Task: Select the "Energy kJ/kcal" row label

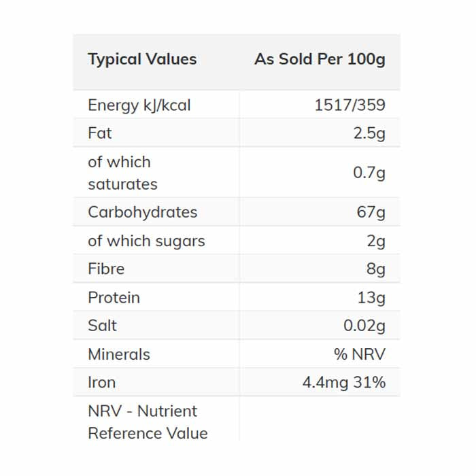Action: [139, 105]
